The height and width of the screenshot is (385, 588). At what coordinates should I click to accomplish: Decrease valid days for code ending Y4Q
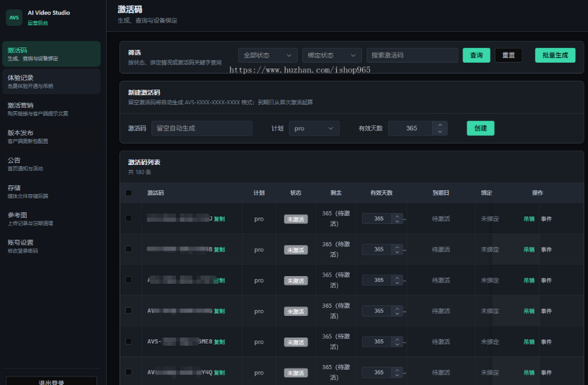(x=397, y=375)
